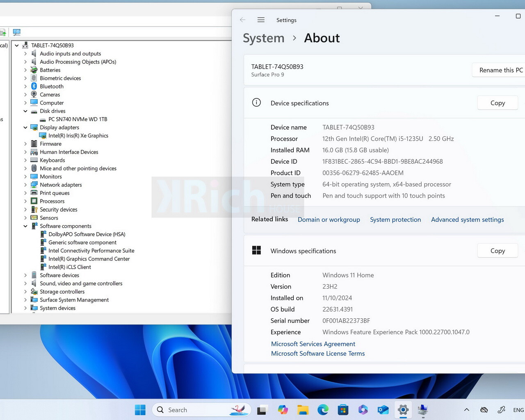This screenshot has width=525, height=420.
Task: Click the Firmware category icon
Action: pos(34,144)
